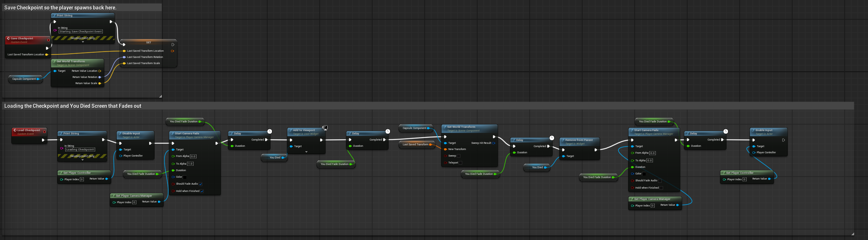Select the Set World Transform node title
Screen dimensions: 868x240
point(461,127)
